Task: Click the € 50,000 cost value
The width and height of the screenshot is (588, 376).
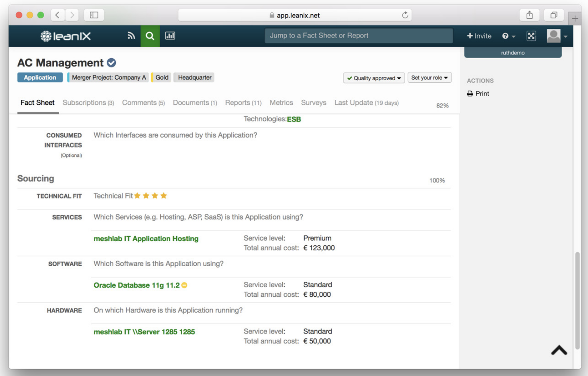Action: (317, 341)
